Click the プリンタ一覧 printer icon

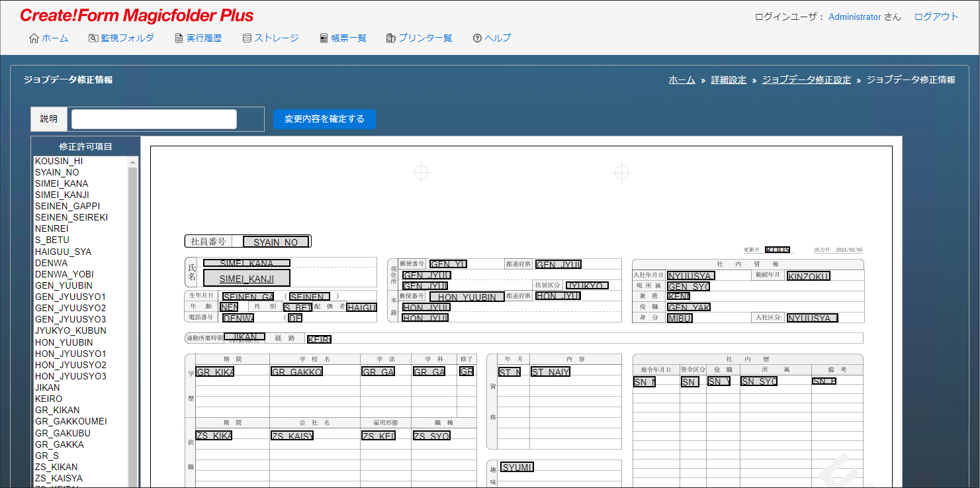391,38
